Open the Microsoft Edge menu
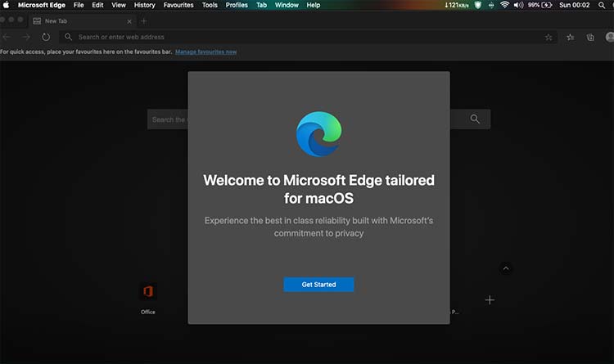 (42, 5)
